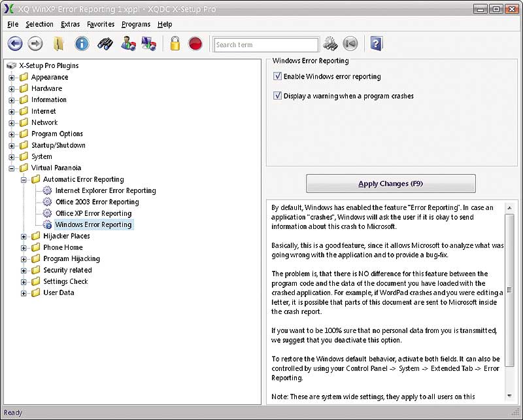Toggle Enable Windows error reporting checkbox
523x420 pixels.
point(277,76)
